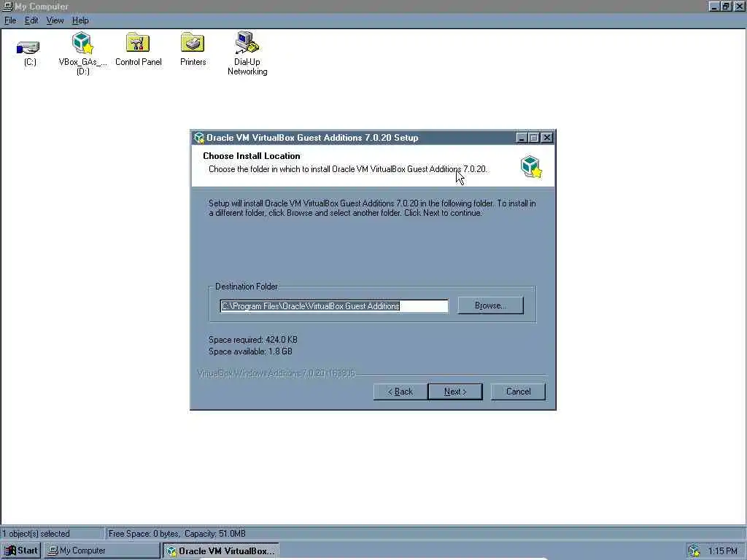Viewport: 747px width, 560px height.
Task: Click the setup dialog title bar text
Action: tap(312, 138)
